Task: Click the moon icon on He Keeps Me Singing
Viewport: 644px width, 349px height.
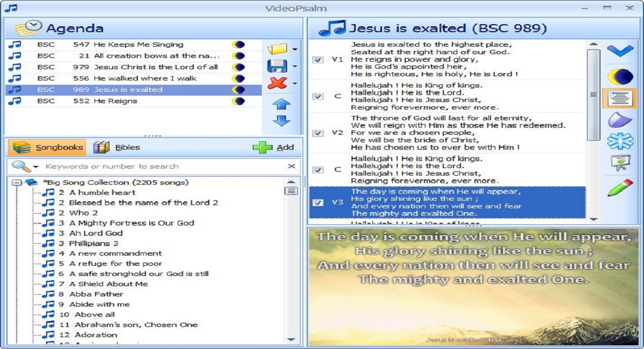Action: [238, 45]
